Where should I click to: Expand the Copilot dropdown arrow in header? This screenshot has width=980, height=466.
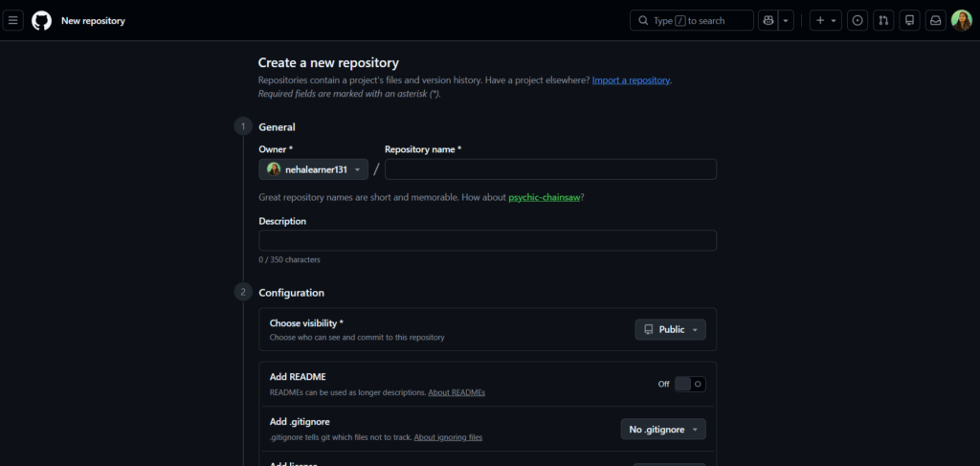pos(786,21)
